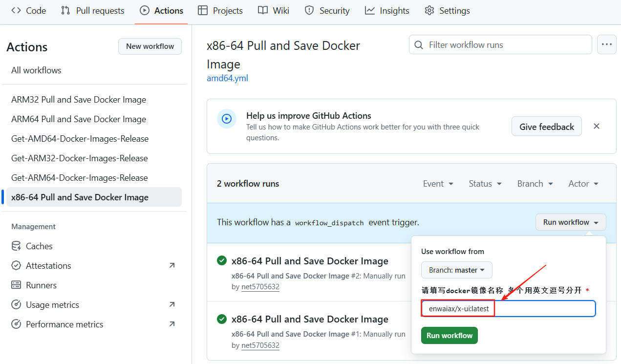This screenshot has height=364, width=621.
Task: Click the Caches database icon
Action: 16,246
